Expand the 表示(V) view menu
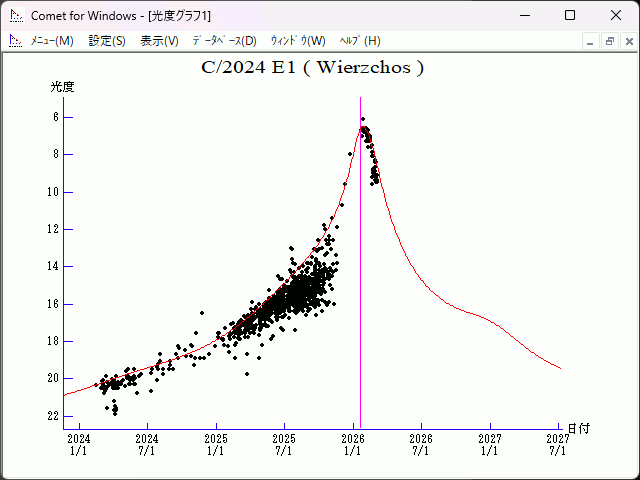This screenshot has height=480, width=640. tap(159, 41)
